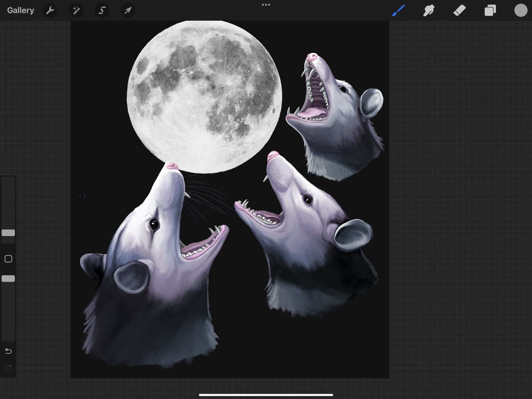Click the three-dot multitasking indicator
Image resolution: width=532 pixels, height=399 pixels.
(x=266, y=5)
